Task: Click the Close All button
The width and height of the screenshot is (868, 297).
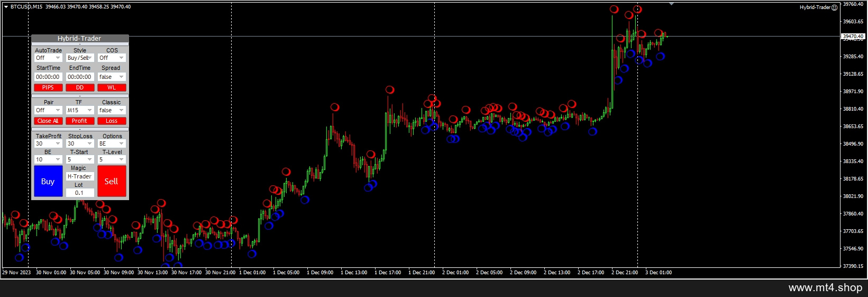Action: coord(48,121)
